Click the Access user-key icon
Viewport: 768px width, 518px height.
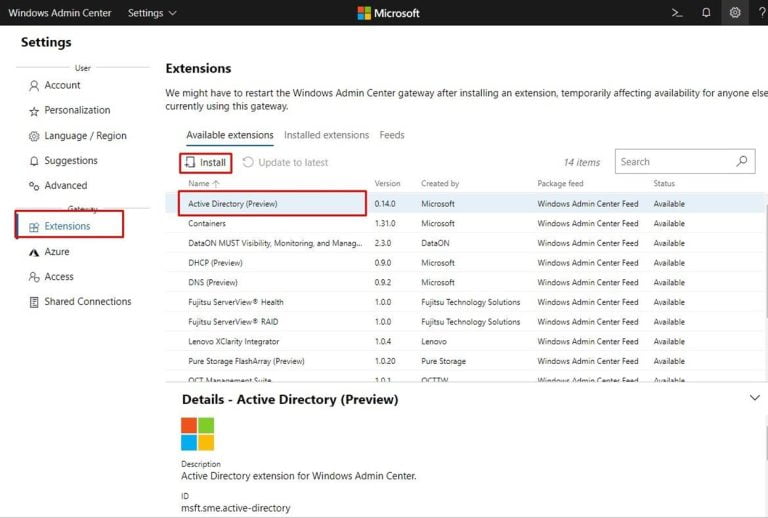tap(34, 277)
